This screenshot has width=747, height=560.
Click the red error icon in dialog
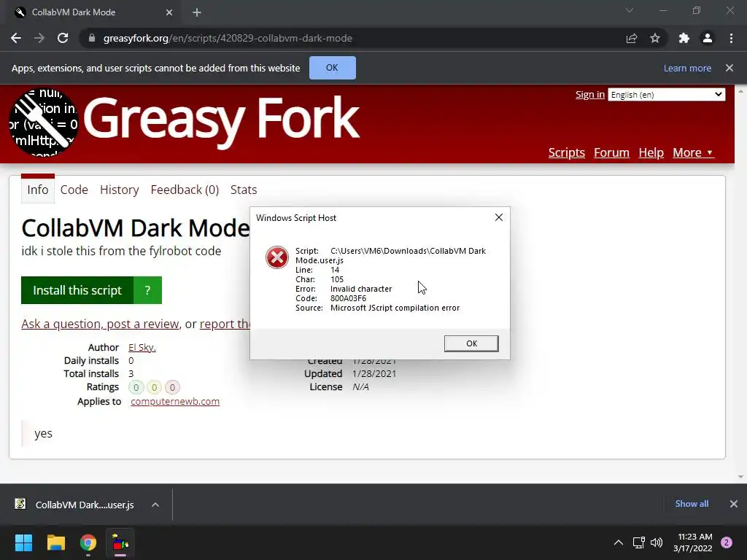[x=276, y=257]
